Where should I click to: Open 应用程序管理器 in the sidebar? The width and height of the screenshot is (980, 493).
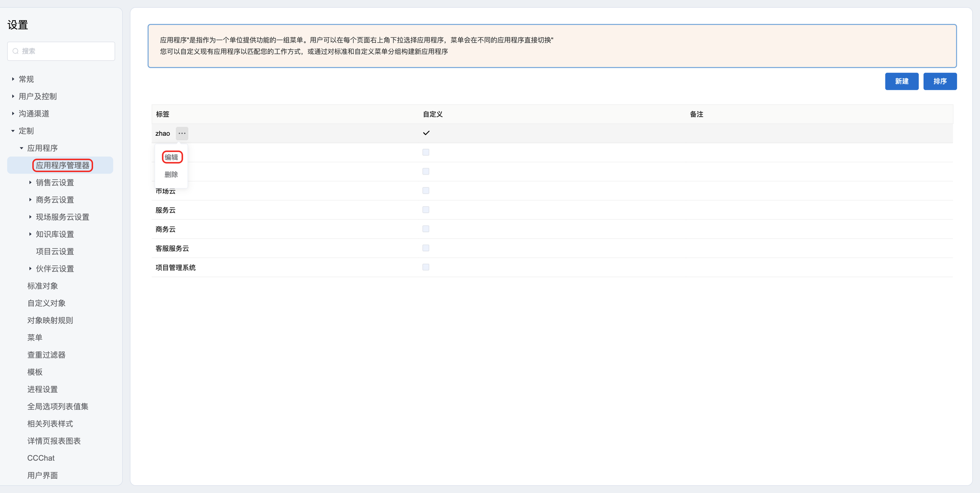(x=63, y=165)
